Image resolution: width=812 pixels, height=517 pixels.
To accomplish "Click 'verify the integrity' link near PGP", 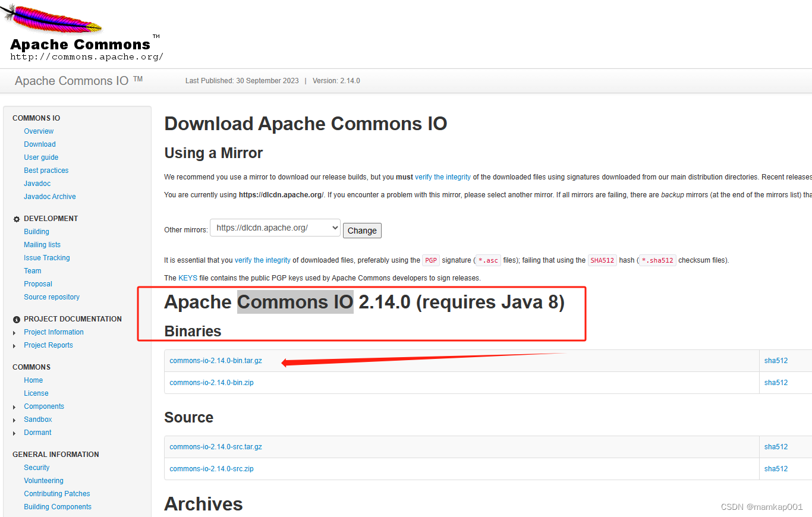I will click(263, 260).
